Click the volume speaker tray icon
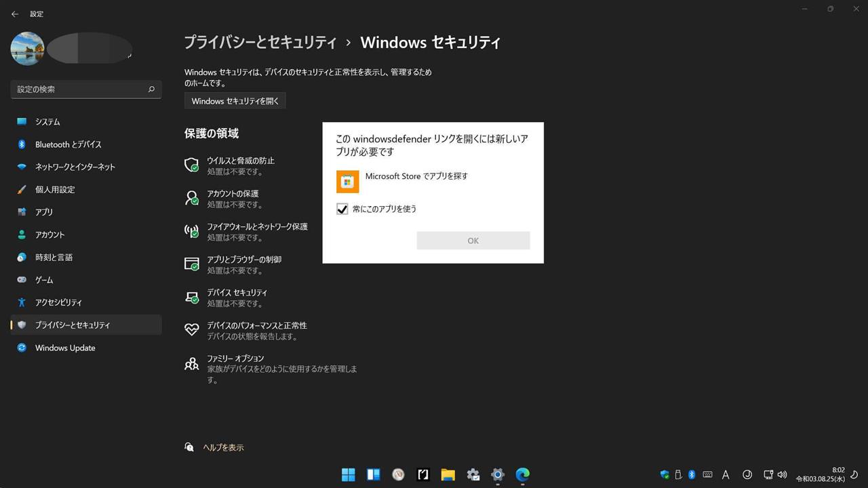This screenshot has height=488, width=868. pyautogui.click(x=782, y=474)
